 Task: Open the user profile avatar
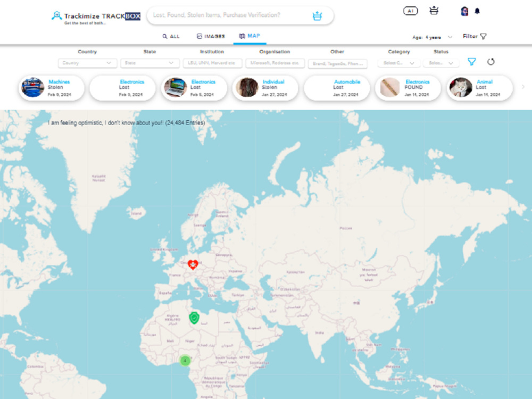click(464, 11)
